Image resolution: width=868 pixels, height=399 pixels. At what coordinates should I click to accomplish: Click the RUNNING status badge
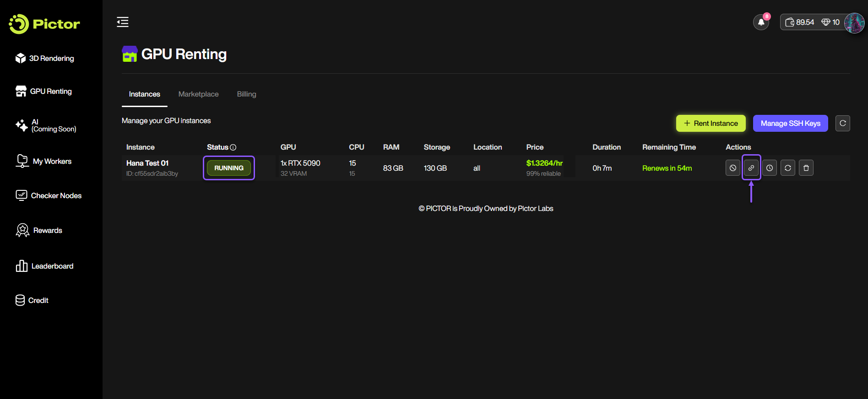(229, 168)
